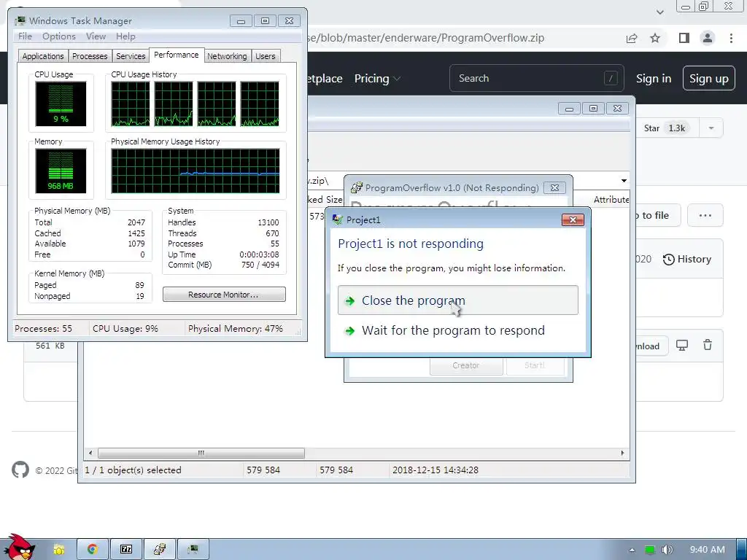Open the file History link
Screen dimensions: 747x560
[x=687, y=259]
